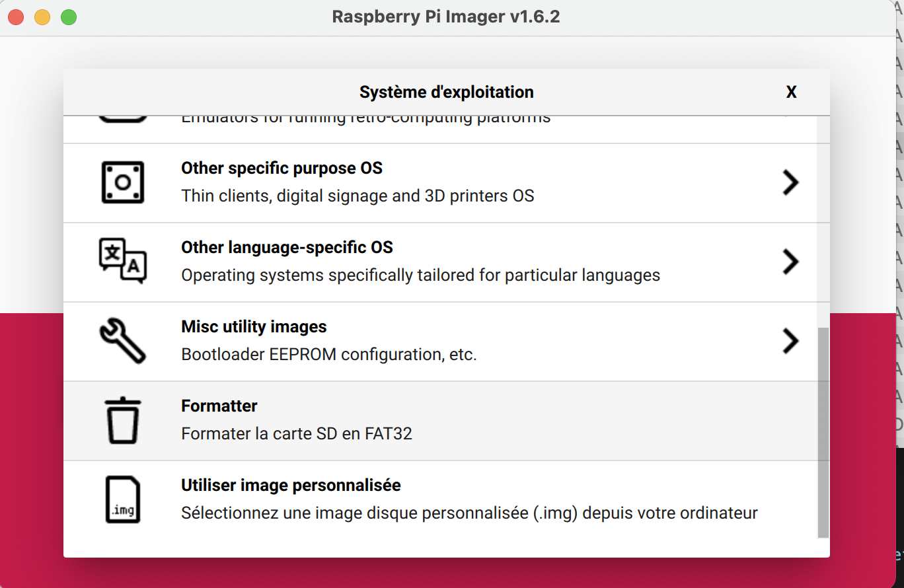Click 'Bootloader EEPROM configuration, etc.' description

328,355
